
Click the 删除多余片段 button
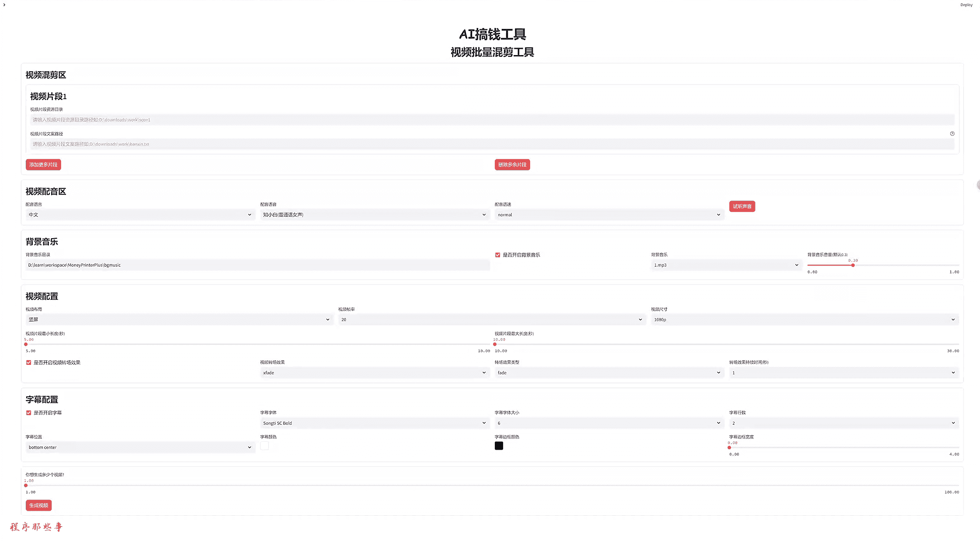pos(512,165)
